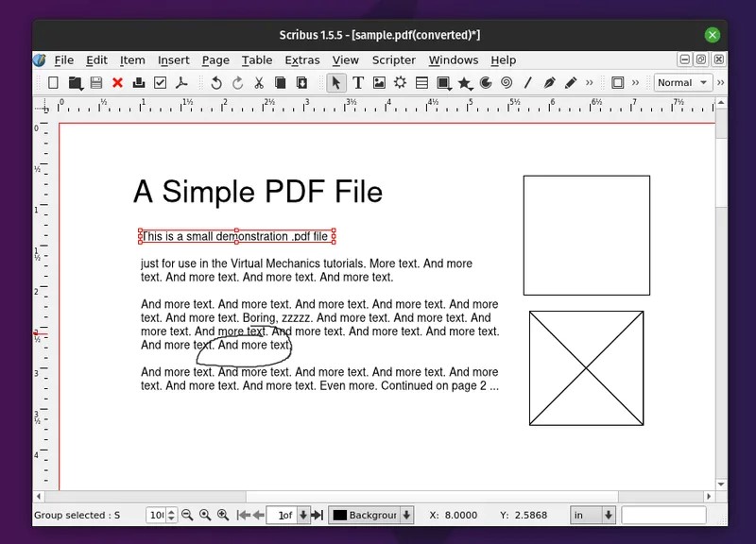This screenshot has width=756, height=544.
Task: Select the Insert Table tool
Action: [422, 83]
